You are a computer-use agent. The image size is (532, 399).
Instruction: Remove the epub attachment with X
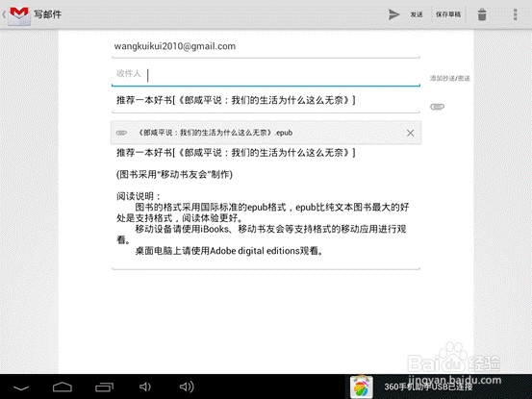point(410,133)
